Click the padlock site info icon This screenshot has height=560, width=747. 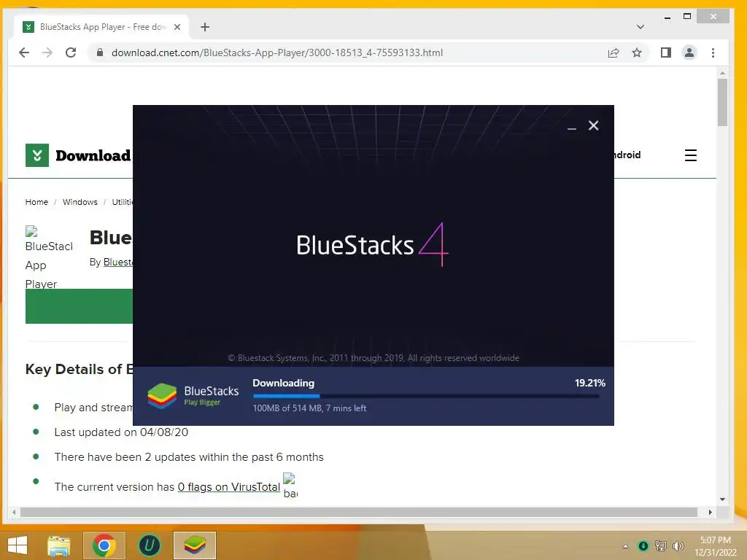point(99,52)
